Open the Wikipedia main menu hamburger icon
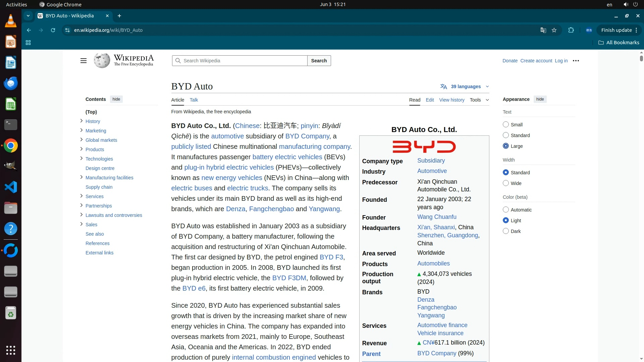The width and height of the screenshot is (644, 362). pyautogui.click(x=84, y=61)
